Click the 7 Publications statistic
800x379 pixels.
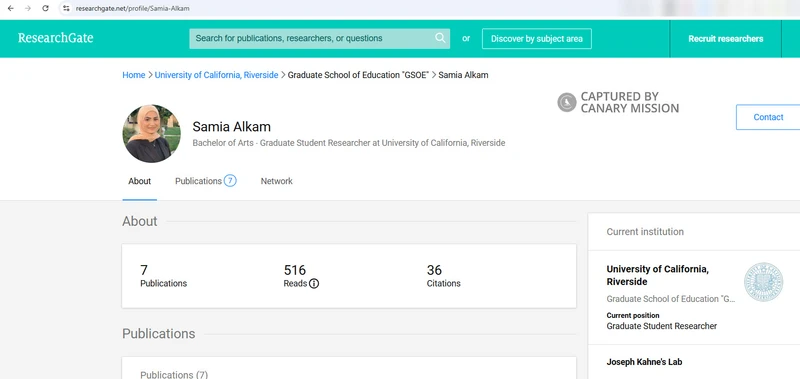point(163,276)
